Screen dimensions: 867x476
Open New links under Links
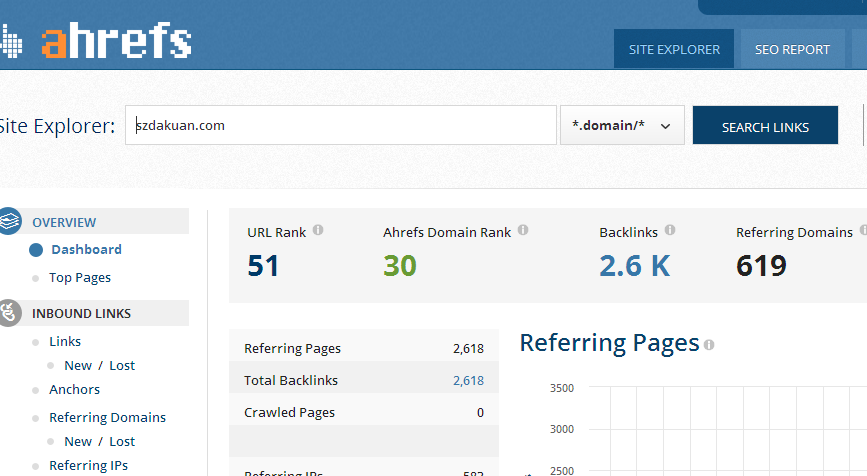click(x=78, y=365)
